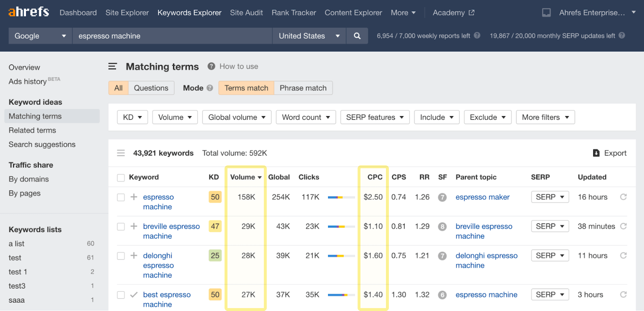Click the SERP features badge showing 8
The width and height of the screenshot is (644, 311).
(442, 227)
